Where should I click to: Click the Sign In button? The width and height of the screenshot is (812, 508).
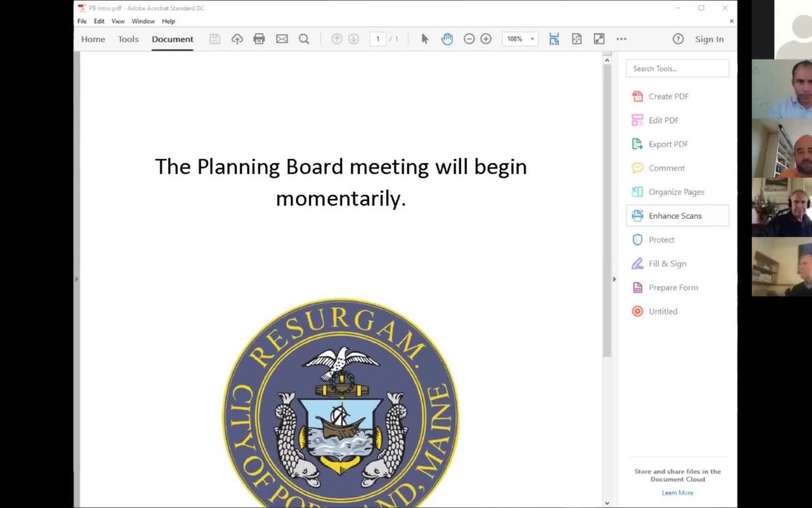710,39
